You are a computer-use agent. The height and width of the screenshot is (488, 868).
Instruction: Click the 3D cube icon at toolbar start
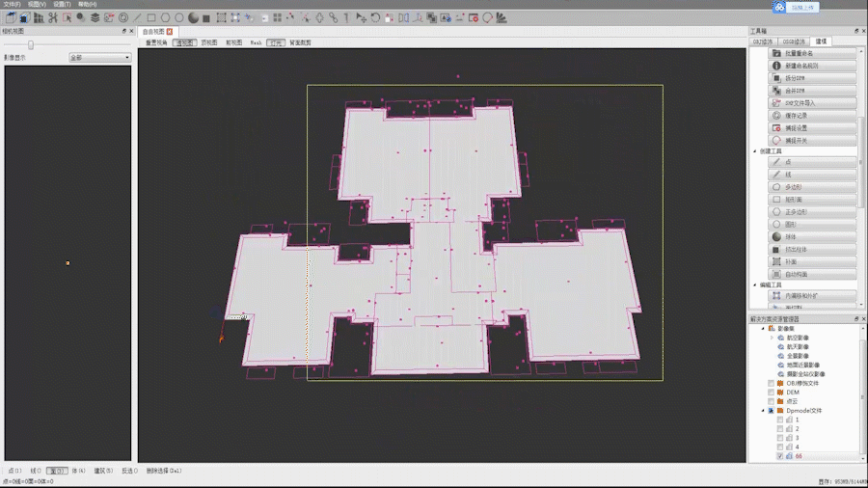coord(11,17)
